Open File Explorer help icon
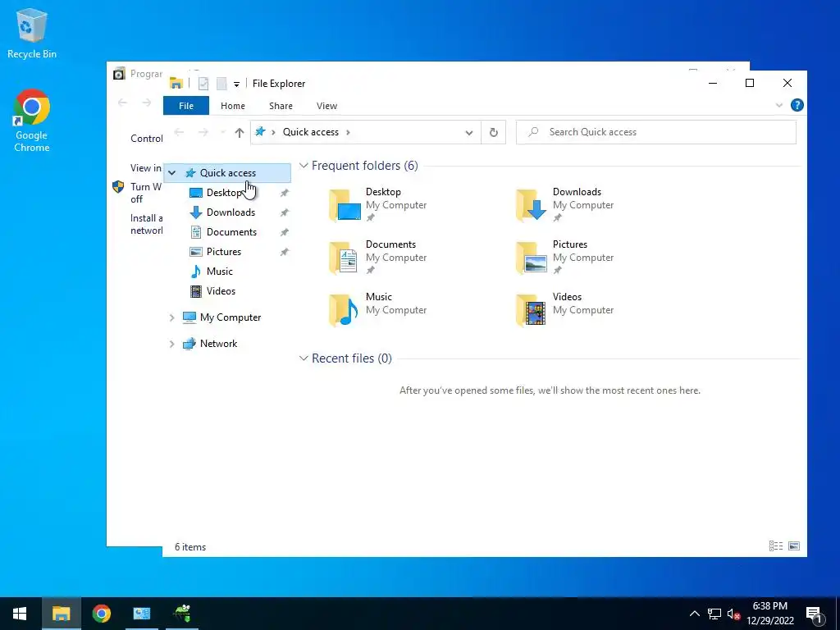 (x=797, y=105)
